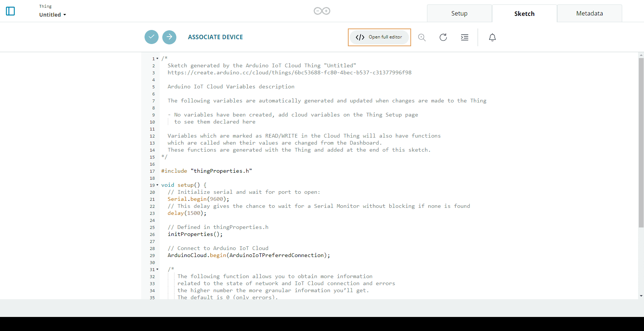
Task: Click the scrollbar down arrow
Action: click(x=641, y=296)
